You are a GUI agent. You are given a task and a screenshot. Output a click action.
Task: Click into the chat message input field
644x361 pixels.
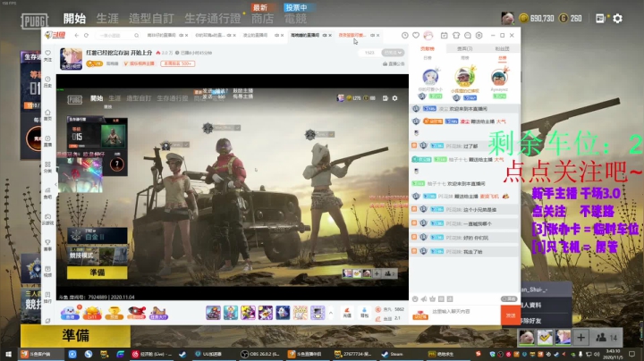click(464, 315)
